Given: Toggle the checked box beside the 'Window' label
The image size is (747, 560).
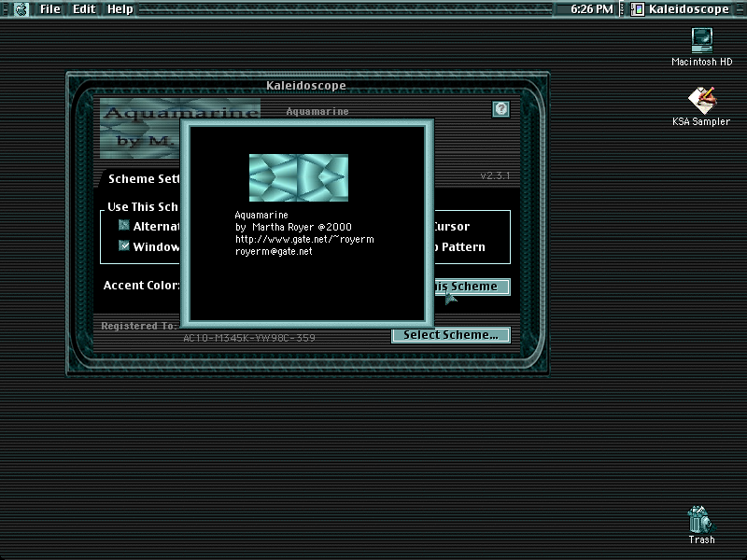Looking at the screenshot, I should tap(124, 245).
